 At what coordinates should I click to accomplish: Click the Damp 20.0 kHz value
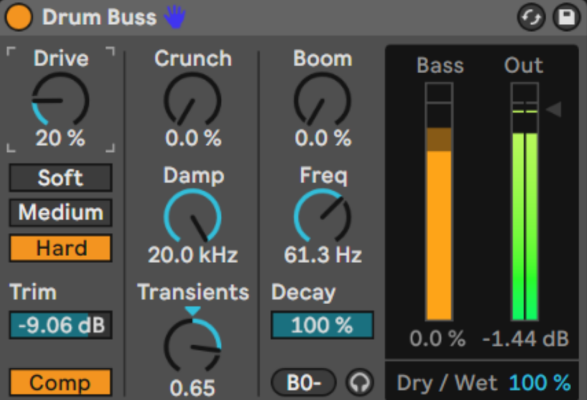193,255
